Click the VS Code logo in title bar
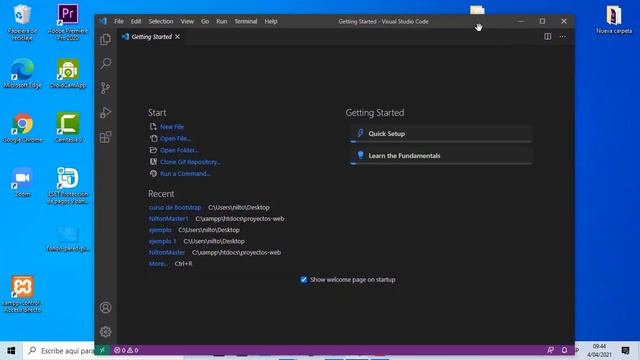640x360 pixels. (103, 21)
